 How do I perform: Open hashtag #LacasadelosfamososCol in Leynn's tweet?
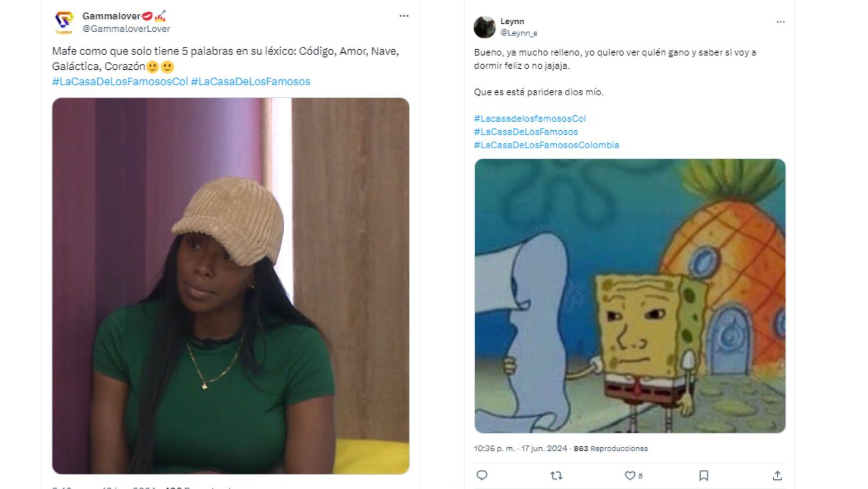pyautogui.click(x=529, y=119)
